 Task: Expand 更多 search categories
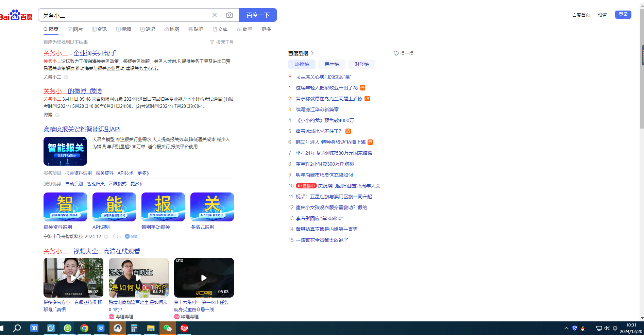pos(266,29)
